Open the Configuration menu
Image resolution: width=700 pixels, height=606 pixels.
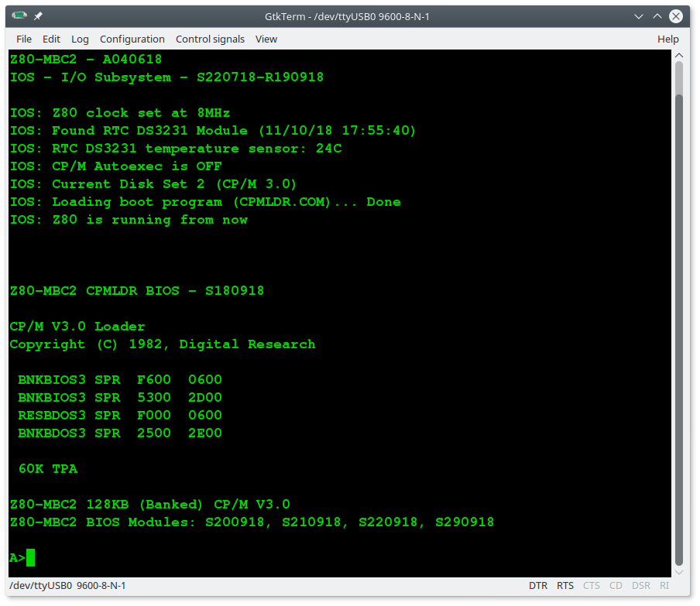pos(132,39)
